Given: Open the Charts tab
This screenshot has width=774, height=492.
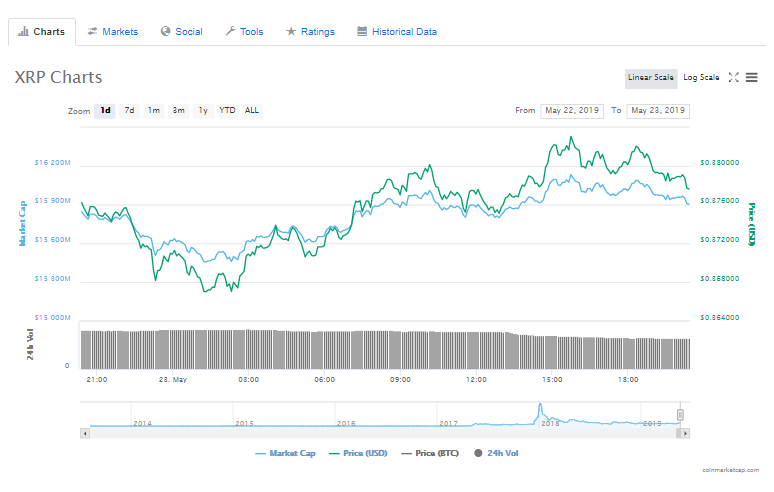Looking at the screenshot, I should tap(42, 32).
